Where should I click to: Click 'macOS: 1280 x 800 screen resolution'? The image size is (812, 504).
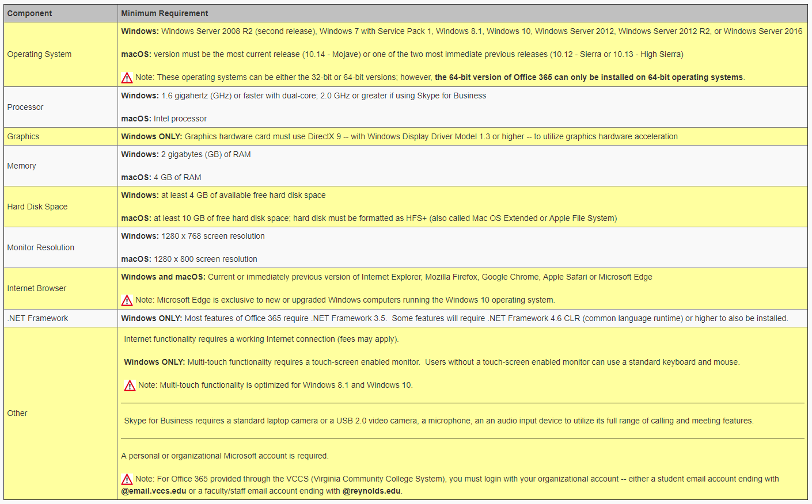pos(189,259)
